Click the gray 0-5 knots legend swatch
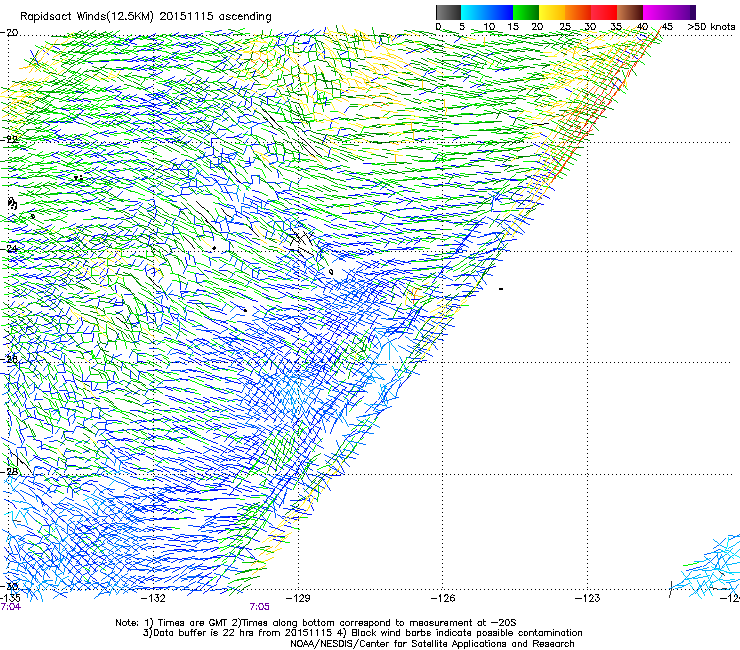 point(448,12)
